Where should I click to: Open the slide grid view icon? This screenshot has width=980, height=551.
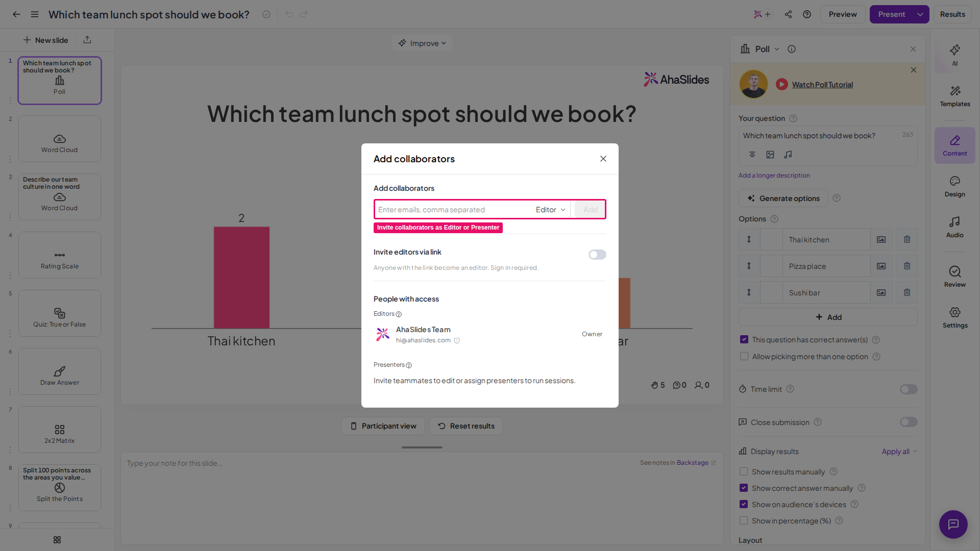57,540
